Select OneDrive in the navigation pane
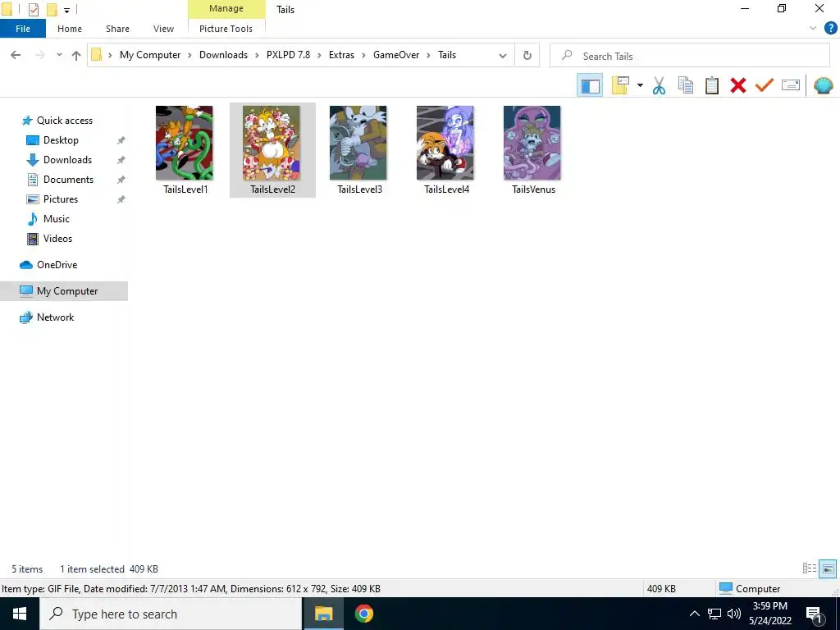Viewport: 840px width, 630px height. pyautogui.click(x=57, y=265)
